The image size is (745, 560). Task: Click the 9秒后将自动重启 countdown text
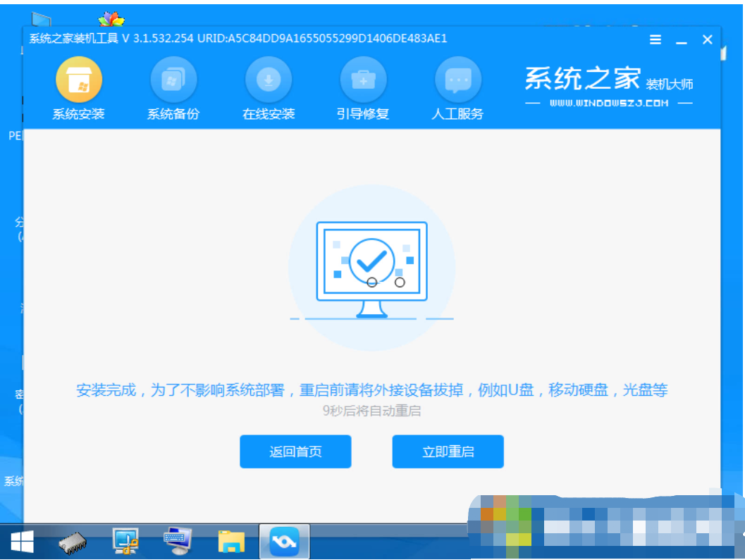[x=371, y=411]
